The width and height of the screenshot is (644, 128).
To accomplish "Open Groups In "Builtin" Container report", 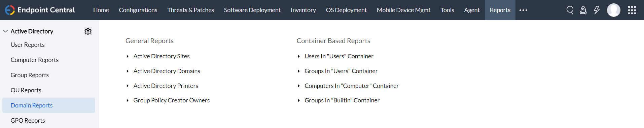I will click(342, 100).
